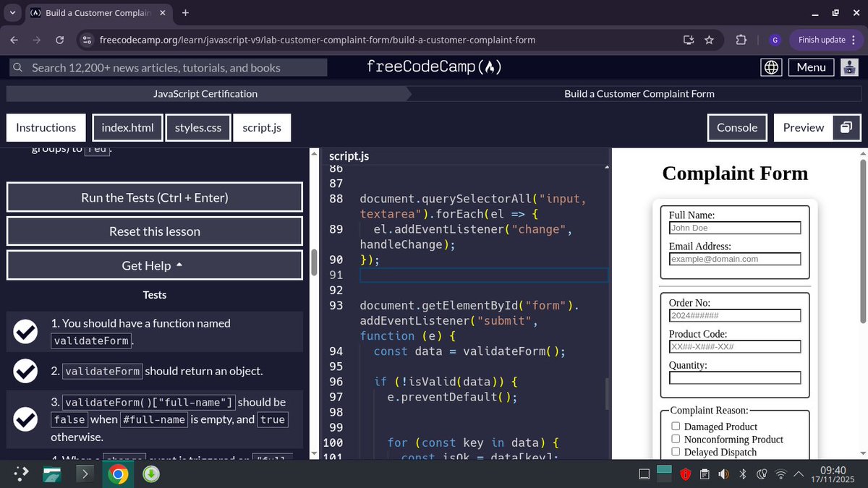The image size is (868, 488).
Task: Bookmark this page with the star
Action: point(709,40)
